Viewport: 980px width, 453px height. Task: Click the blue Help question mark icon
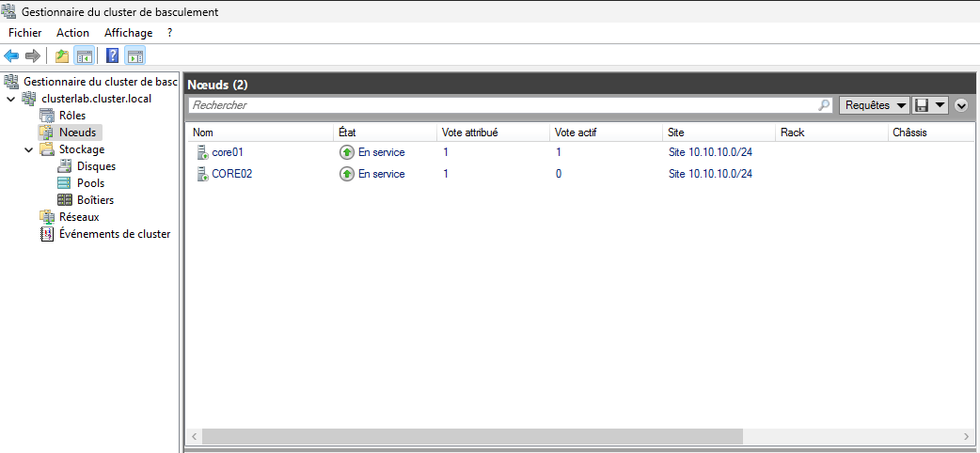(x=112, y=55)
